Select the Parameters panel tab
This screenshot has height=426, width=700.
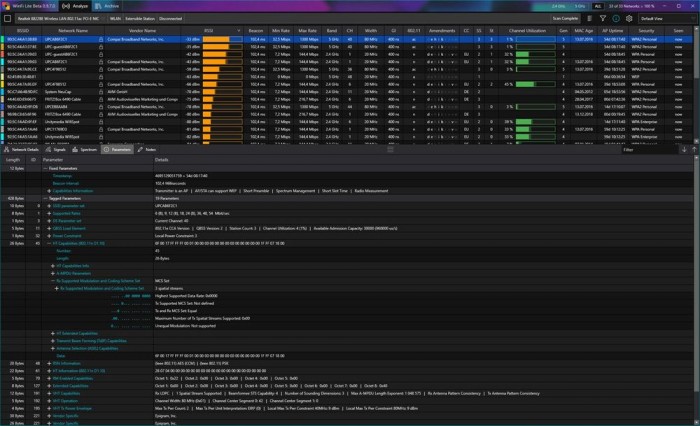click(119, 149)
